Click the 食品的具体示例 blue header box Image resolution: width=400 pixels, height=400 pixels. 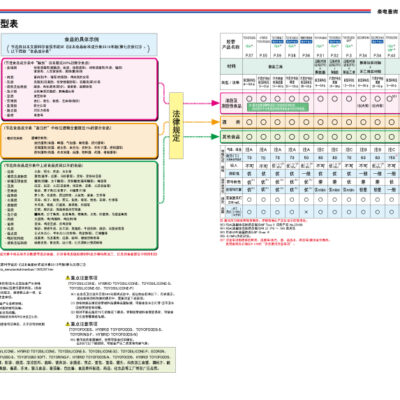[x=79, y=44]
